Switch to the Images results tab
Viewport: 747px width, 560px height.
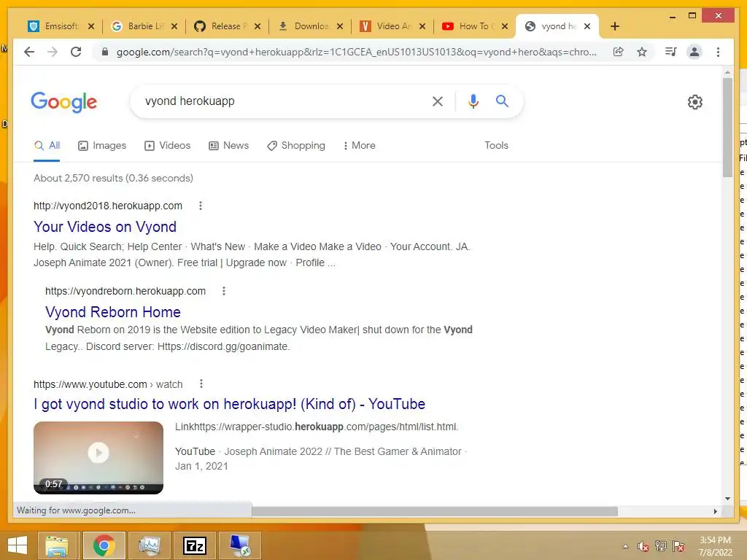point(102,145)
